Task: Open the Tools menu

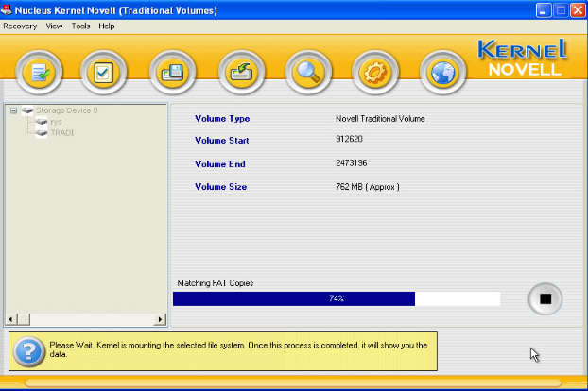Action: tap(80, 25)
